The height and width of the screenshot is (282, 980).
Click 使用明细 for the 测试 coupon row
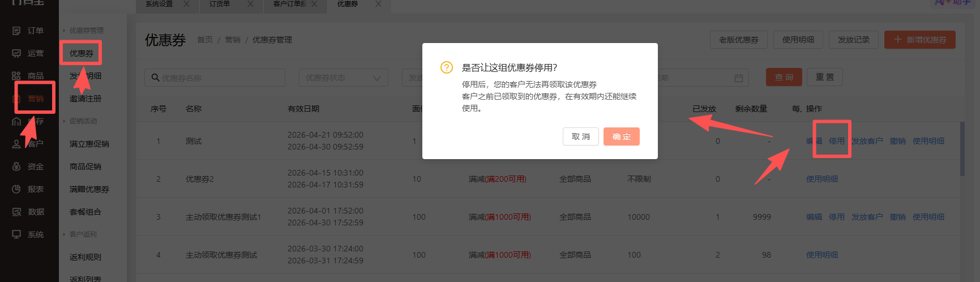tap(928, 141)
